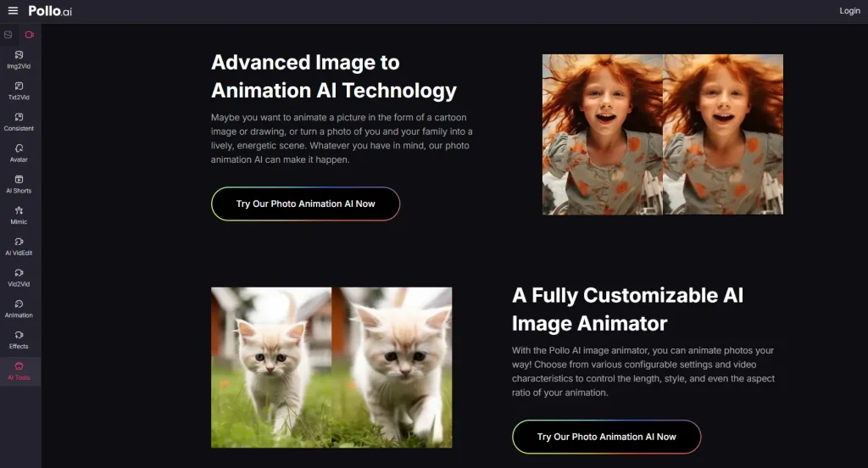Open the Txt2Vid tool
The height and width of the screenshot is (468, 868).
19,91
